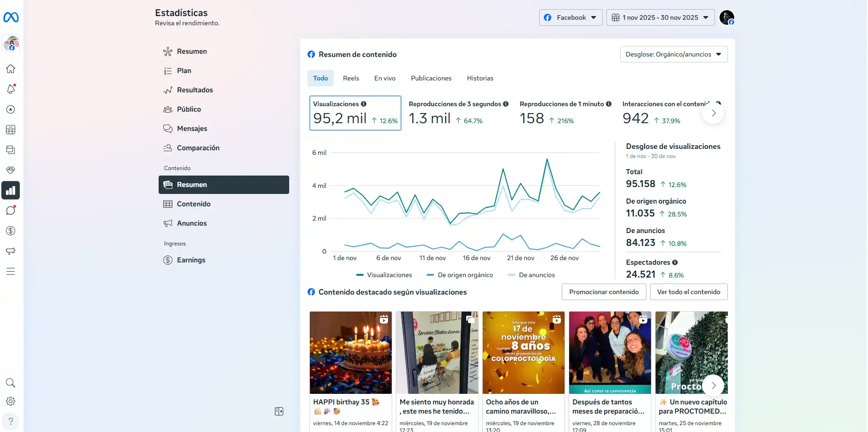Screen dimensions: 868x432
Task: Expand Desglose Orgánico/anuncios dropdown
Action: click(x=674, y=54)
